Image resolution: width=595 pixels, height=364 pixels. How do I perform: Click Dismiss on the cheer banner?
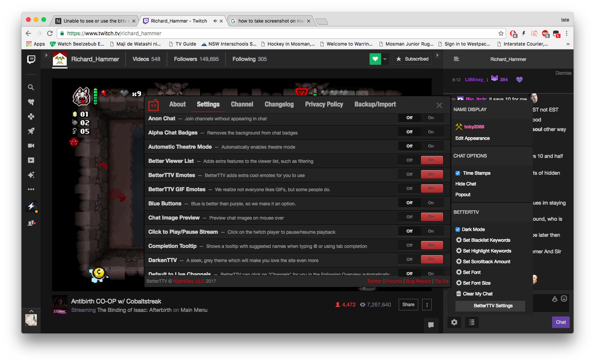coord(563,73)
